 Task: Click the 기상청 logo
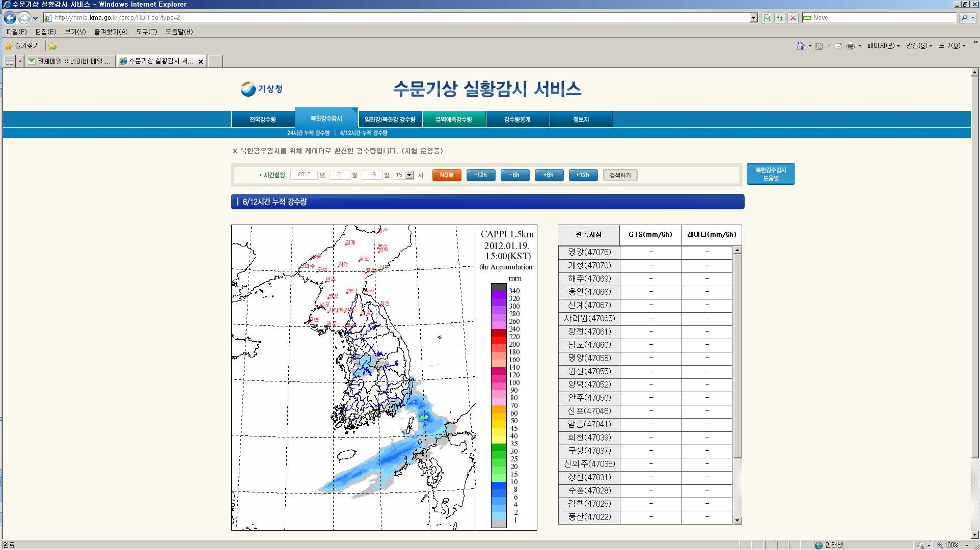pos(261,89)
